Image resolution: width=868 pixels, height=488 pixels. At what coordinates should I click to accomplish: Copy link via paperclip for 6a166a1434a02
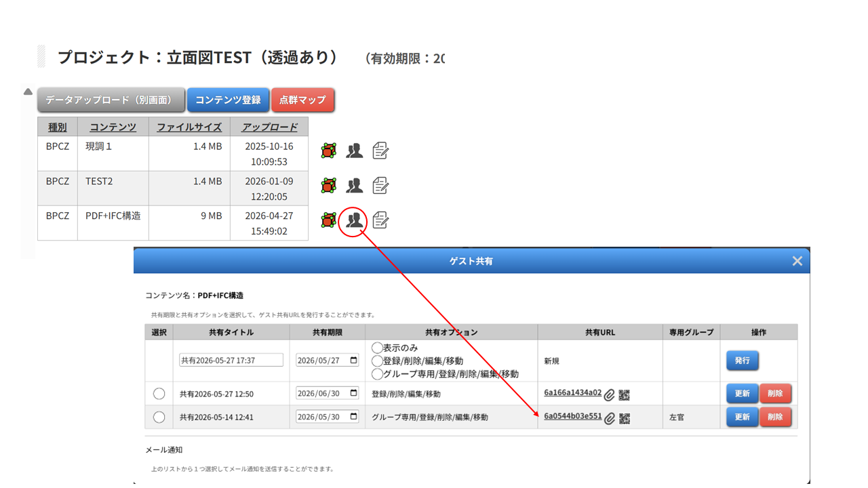click(x=610, y=394)
